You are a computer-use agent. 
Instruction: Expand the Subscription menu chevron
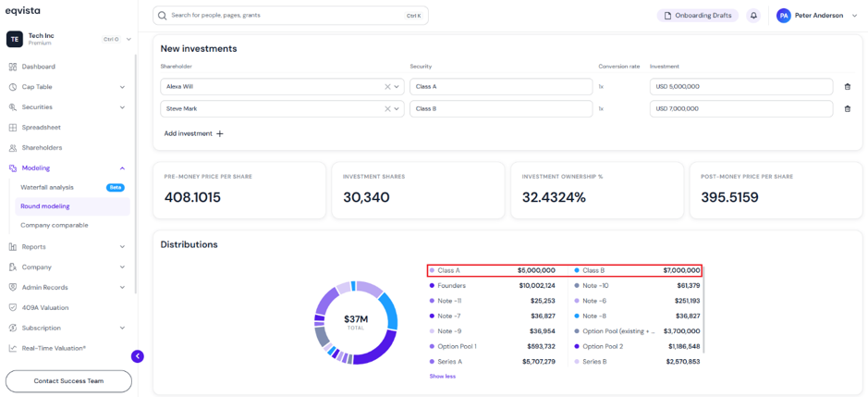click(122, 329)
